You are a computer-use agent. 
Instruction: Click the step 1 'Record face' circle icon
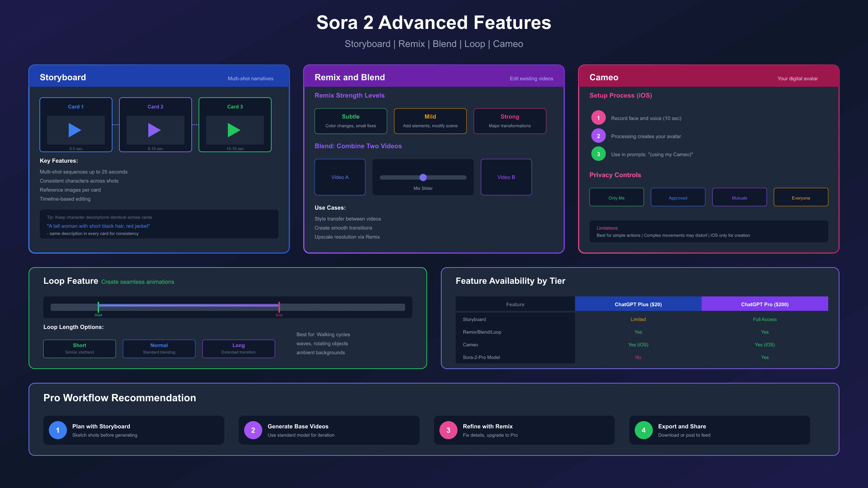coord(598,117)
